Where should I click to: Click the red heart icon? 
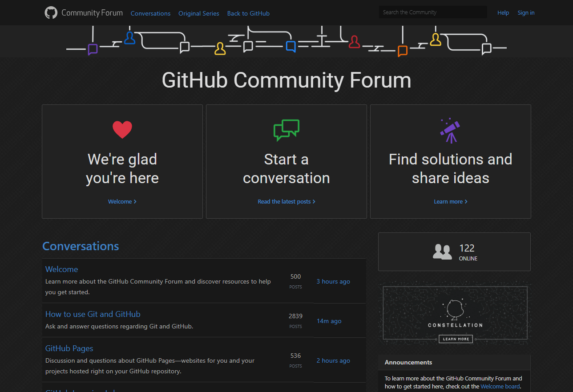pyautogui.click(x=122, y=130)
